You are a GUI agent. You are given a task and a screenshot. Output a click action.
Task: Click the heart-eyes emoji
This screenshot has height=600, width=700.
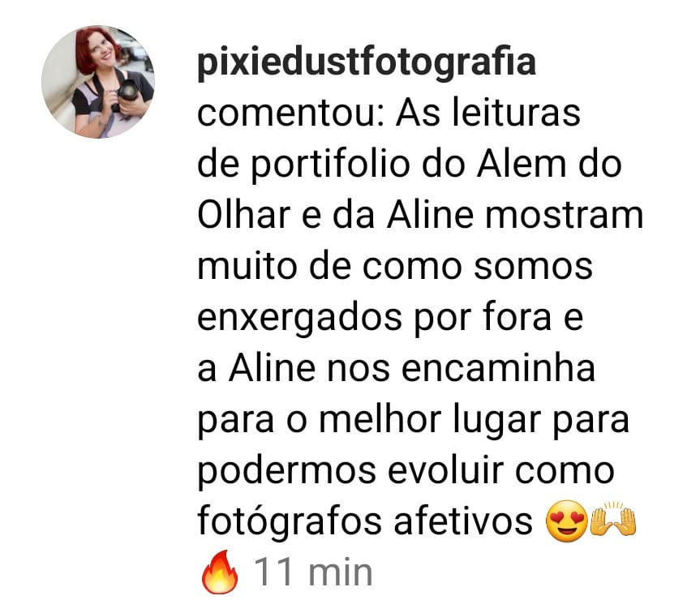point(566,521)
